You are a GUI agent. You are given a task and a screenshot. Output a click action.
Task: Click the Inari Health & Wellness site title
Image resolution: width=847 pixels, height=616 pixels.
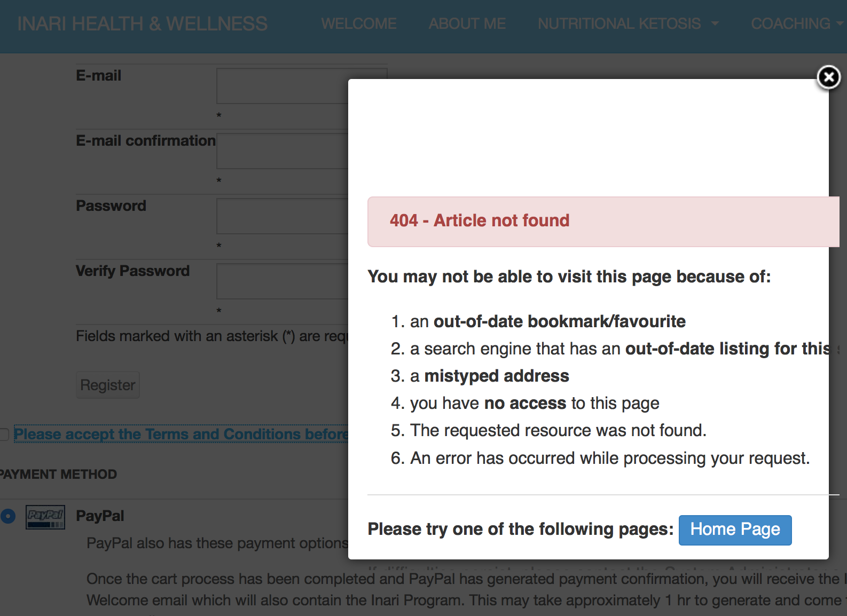click(x=143, y=24)
